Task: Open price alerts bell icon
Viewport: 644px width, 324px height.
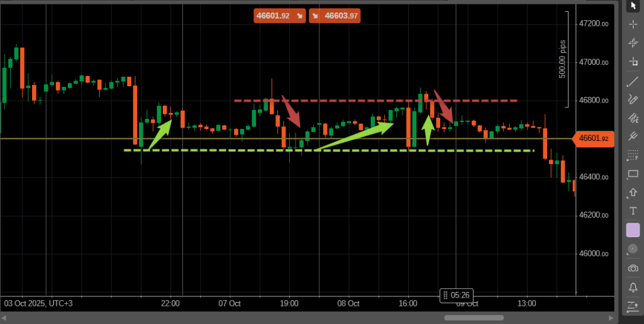Action: 633,288
